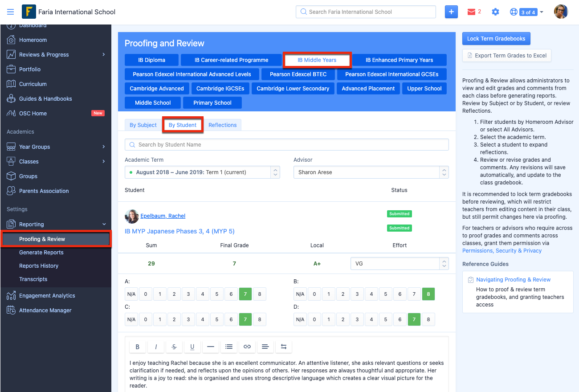Set criterion A score to 5
Image resolution: width=579 pixels, height=392 pixels.
(x=216, y=294)
